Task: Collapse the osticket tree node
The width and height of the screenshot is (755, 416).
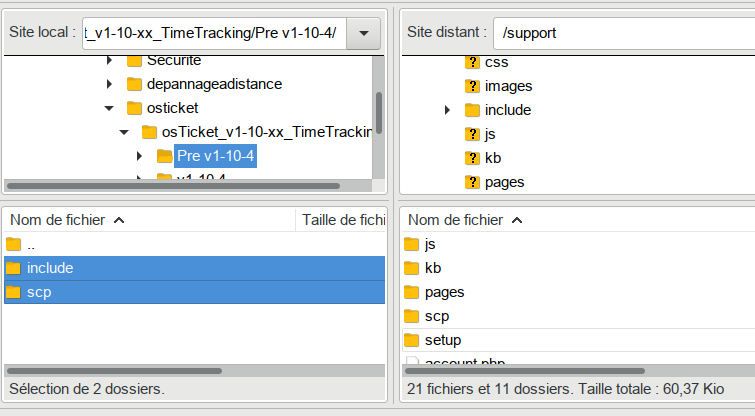Action: (109, 108)
